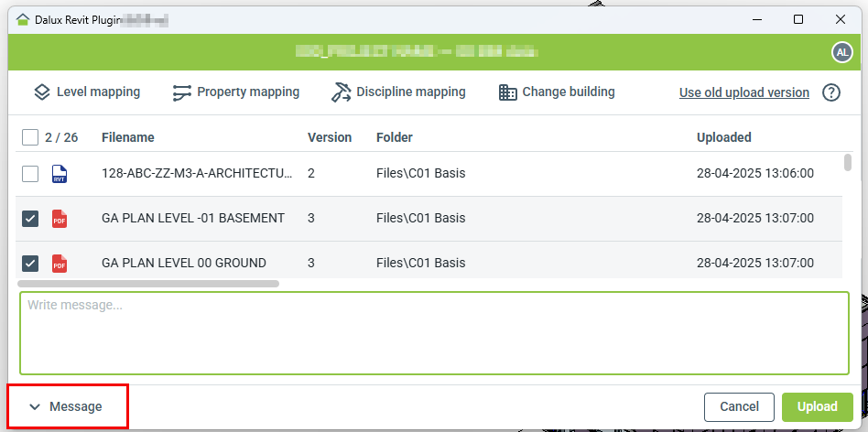This screenshot has height=432, width=868.
Task: Uncheck GA PLAN LEVEL 00 GROUND
Action: tap(30, 264)
